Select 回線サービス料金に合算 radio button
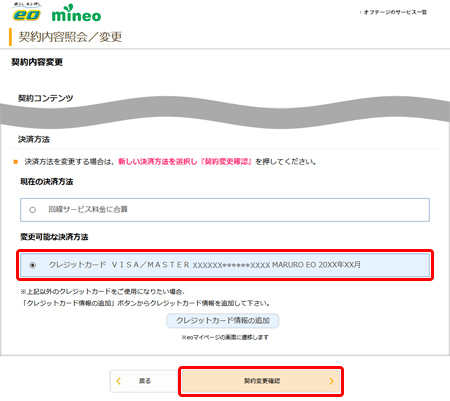 [x=32, y=210]
